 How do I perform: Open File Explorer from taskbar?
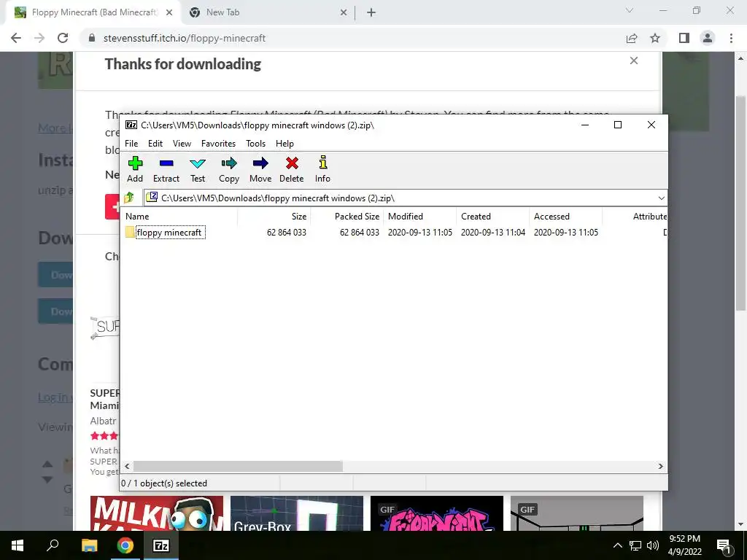coord(89,545)
